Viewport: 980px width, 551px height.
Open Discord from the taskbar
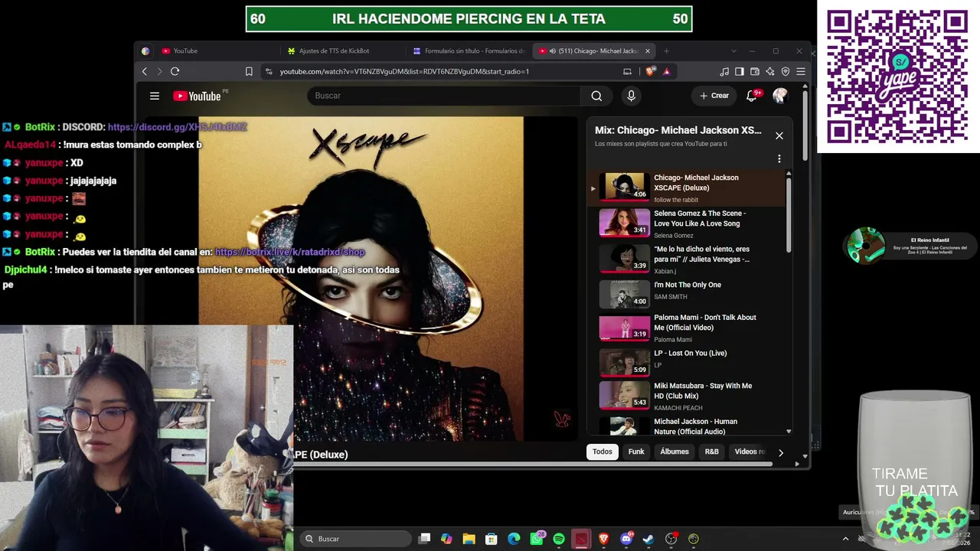(x=626, y=539)
